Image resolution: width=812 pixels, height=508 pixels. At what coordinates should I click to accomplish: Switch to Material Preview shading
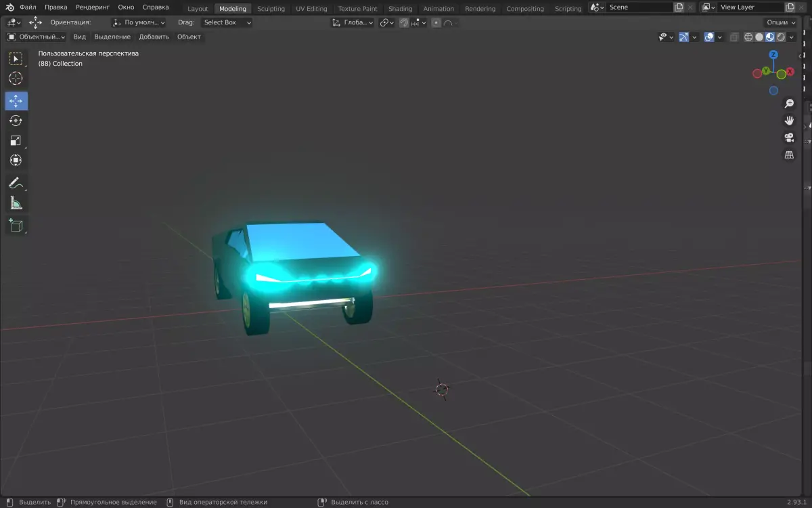click(770, 37)
